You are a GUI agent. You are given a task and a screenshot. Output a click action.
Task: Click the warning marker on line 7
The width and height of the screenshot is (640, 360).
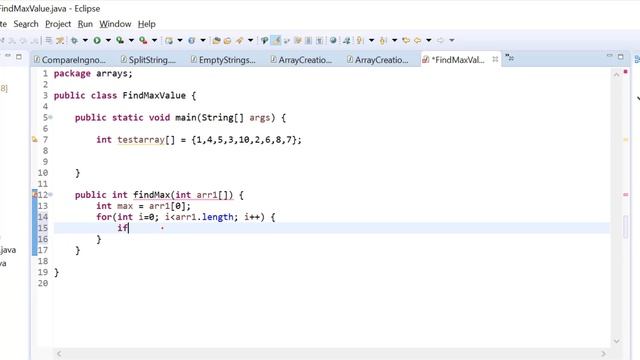(x=35, y=140)
